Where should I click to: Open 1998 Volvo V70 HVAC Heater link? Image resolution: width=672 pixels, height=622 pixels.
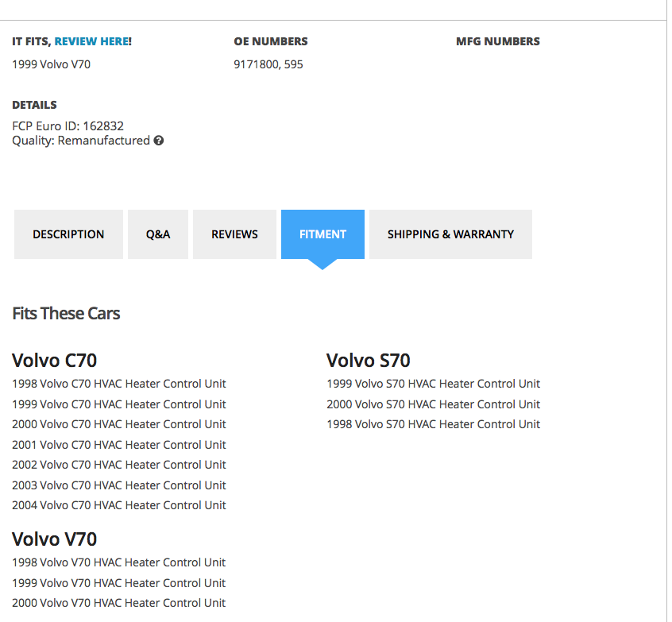119,562
